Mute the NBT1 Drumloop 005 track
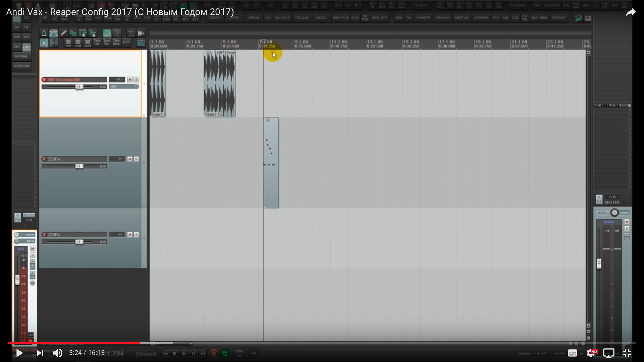 [x=130, y=80]
